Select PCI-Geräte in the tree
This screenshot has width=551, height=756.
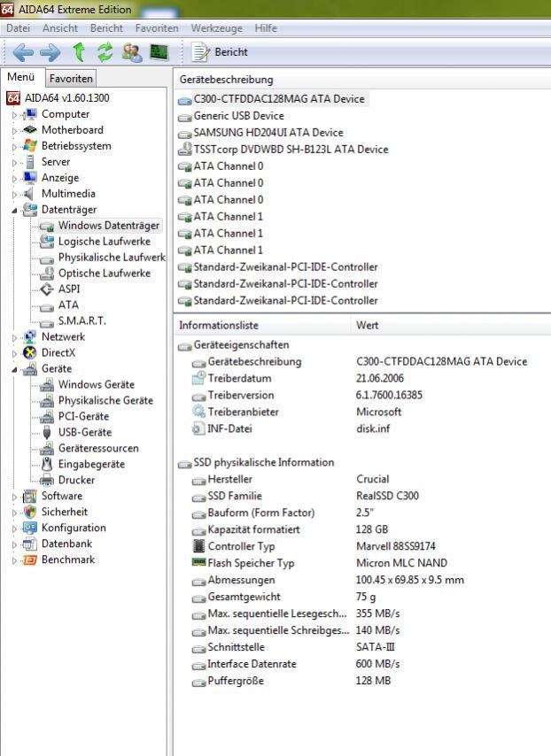[x=74, y=417]
